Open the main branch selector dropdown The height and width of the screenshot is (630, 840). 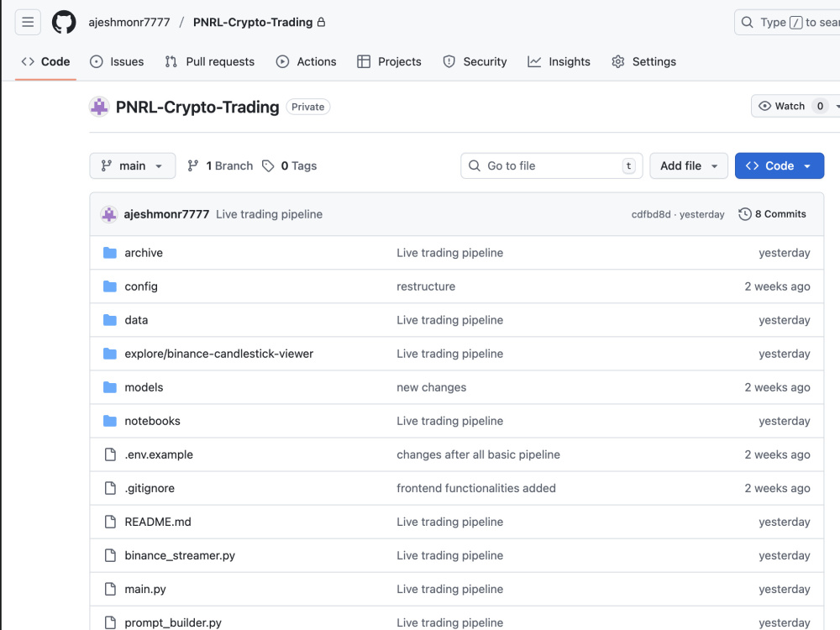(x=133, y=166)
